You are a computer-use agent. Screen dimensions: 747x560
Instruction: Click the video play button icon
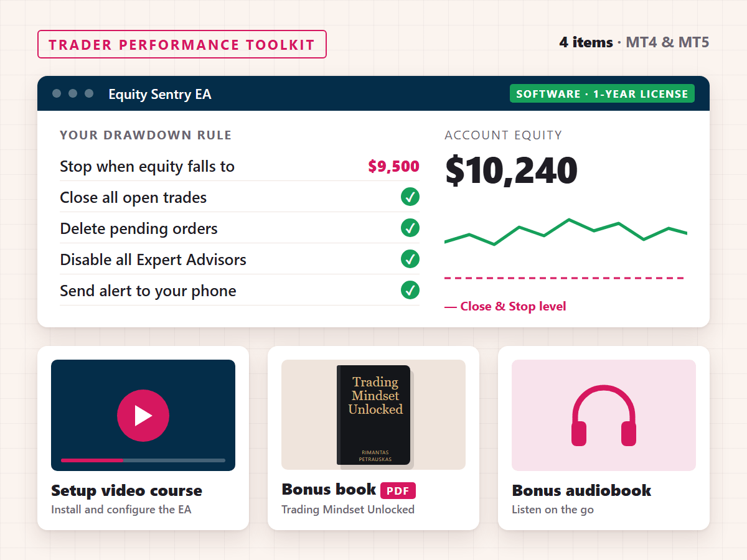[143, 416]
